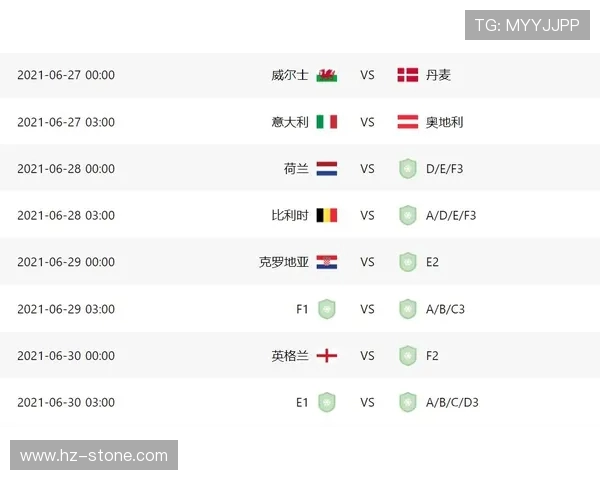This screenshot has height=480, width=600.
Task: Click the Croatia flag icon
Action: (327, 262)
